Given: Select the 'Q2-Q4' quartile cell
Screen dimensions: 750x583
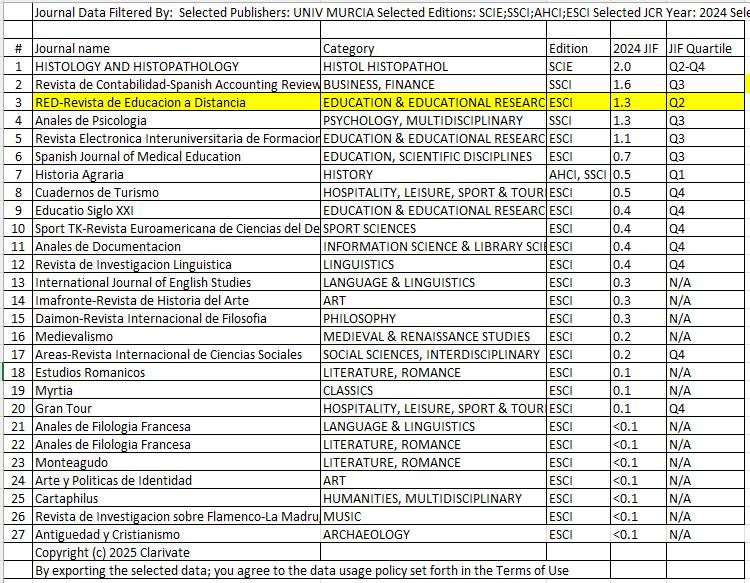Looking at the screenshot, I should [706, 66].
